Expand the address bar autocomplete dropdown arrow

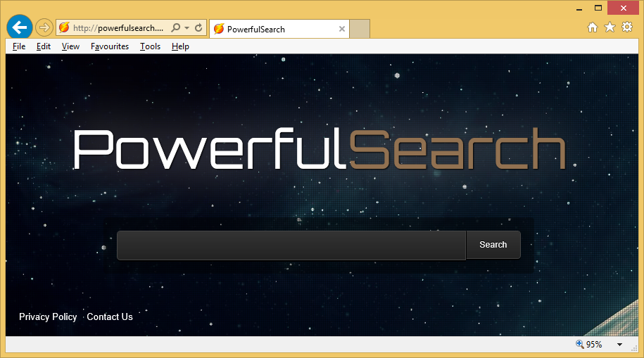[x=187, y=28]
